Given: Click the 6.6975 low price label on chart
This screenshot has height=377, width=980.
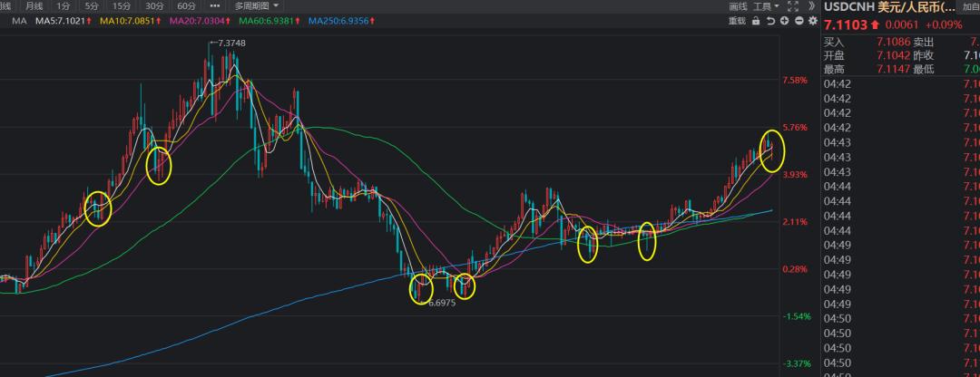Looking at the screenshot, I should click(442, 303).
